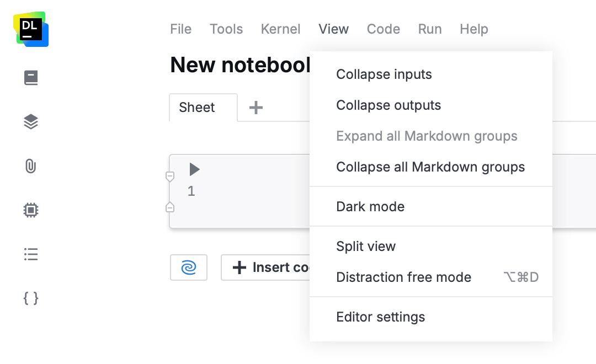Screen dimensions: 596x364
Task: Collapse inputs from the View menu
Action: [x=384, y=74]
